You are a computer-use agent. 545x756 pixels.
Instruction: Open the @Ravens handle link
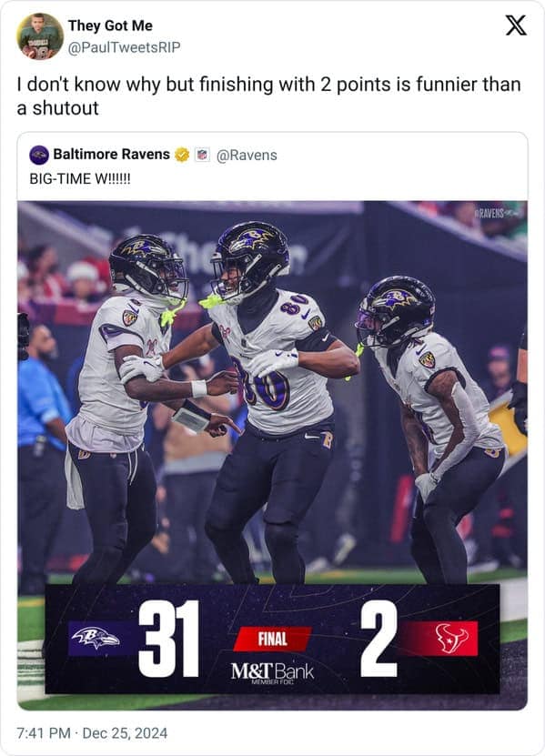point(247,156)
